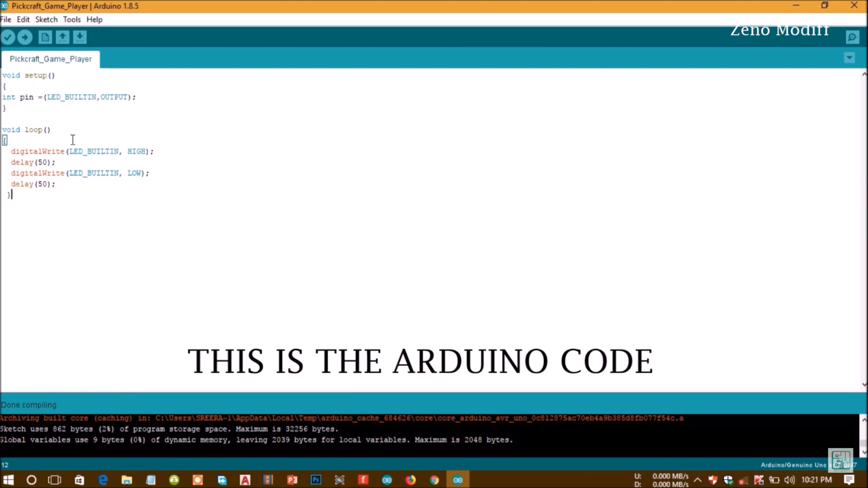Click the 'digitalWrite(LED_BUILTIN, HIGH);' line
Image resolution: width=868 pixels, height=488 pixels.
point(83,152)
